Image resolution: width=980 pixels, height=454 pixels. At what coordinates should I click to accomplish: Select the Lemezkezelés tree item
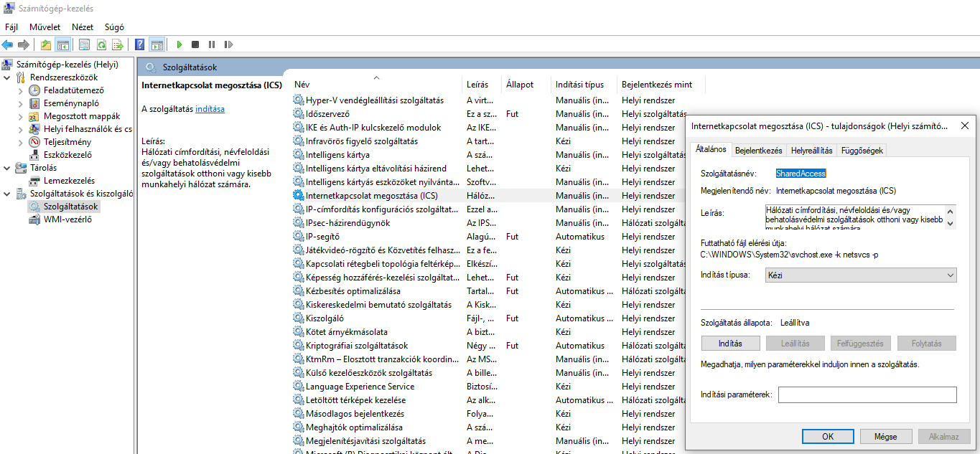pos(69,181)
